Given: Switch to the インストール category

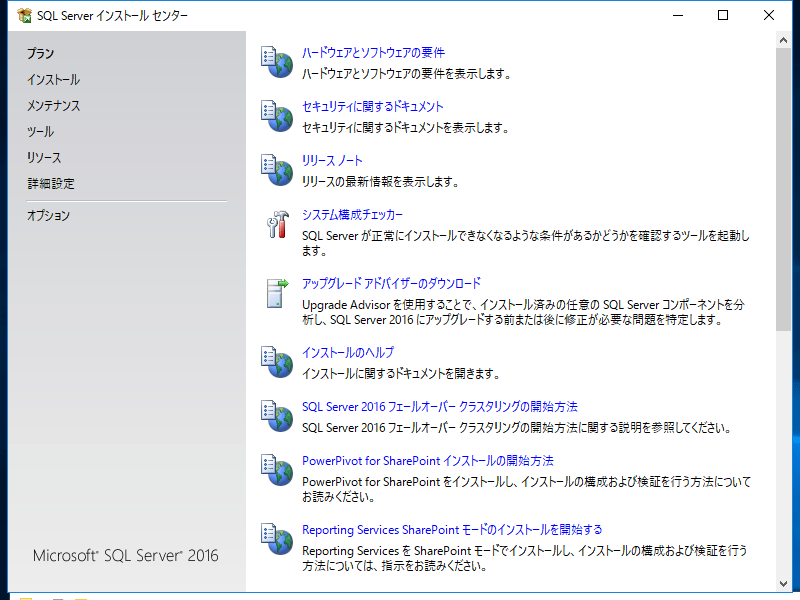Looking at the screenshot, I should coord(53,80).
